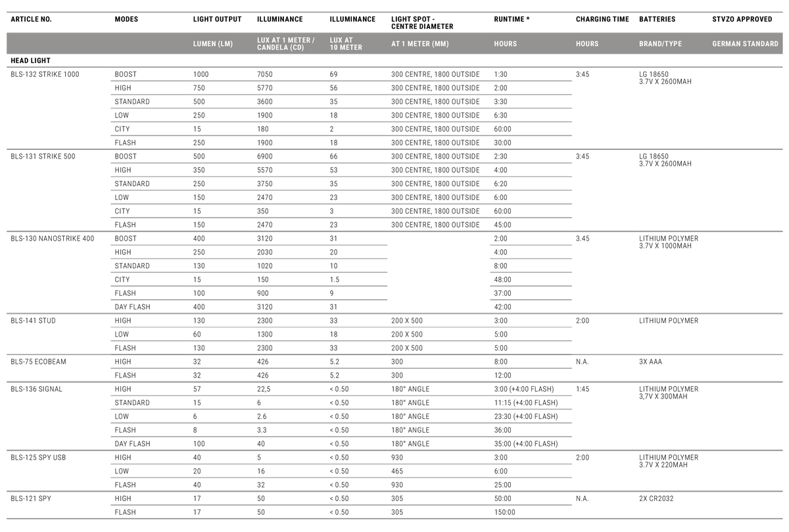
Task: Click the AT 1 METER (MM) subheader
Action: (x=421, y=44)
